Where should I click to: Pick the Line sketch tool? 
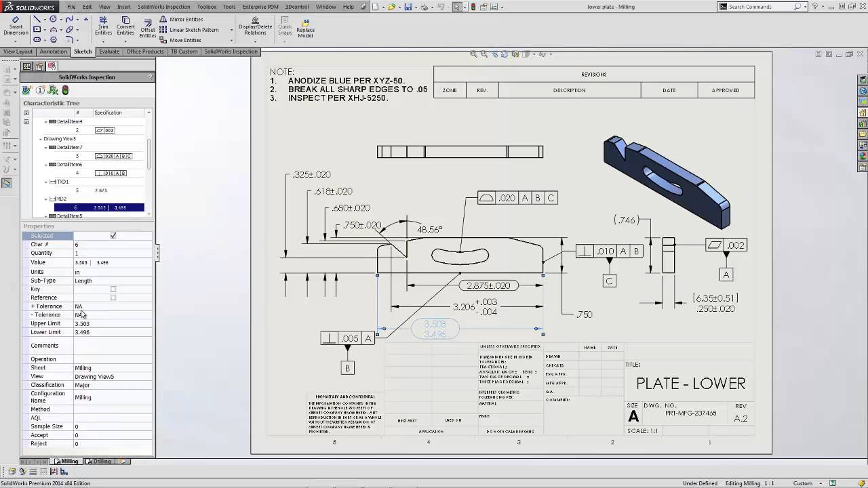(37, 20)
